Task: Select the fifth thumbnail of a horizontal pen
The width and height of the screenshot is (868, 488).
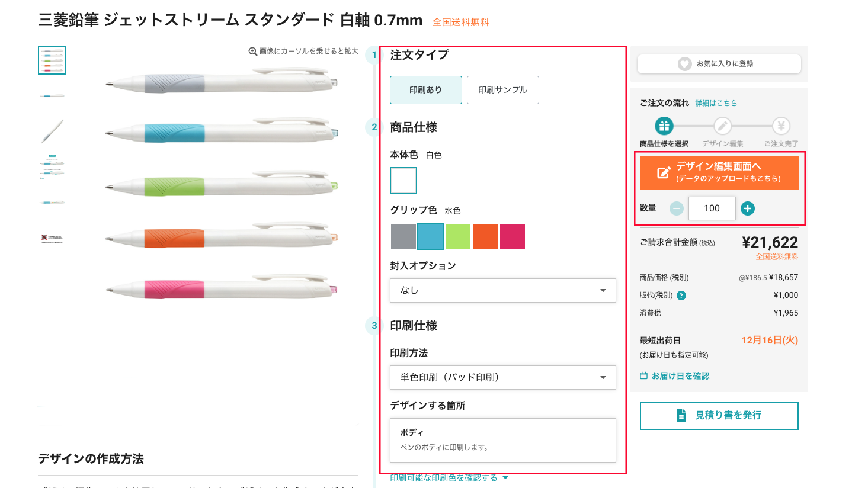Action: pos(52,203)
